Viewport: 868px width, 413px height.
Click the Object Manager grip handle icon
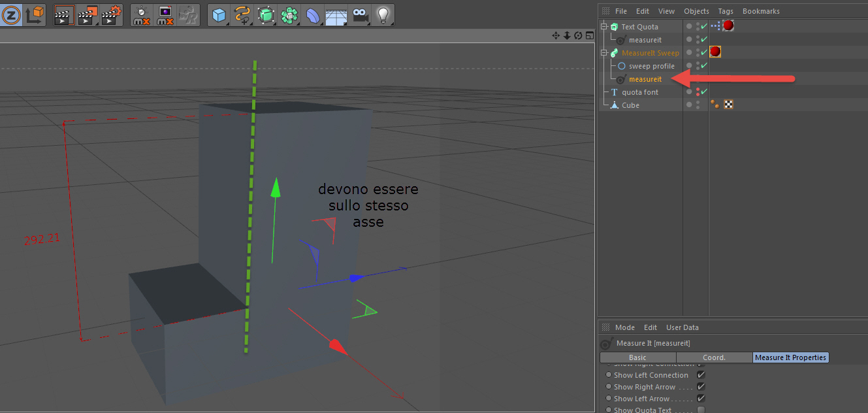[x=605, y=11]
